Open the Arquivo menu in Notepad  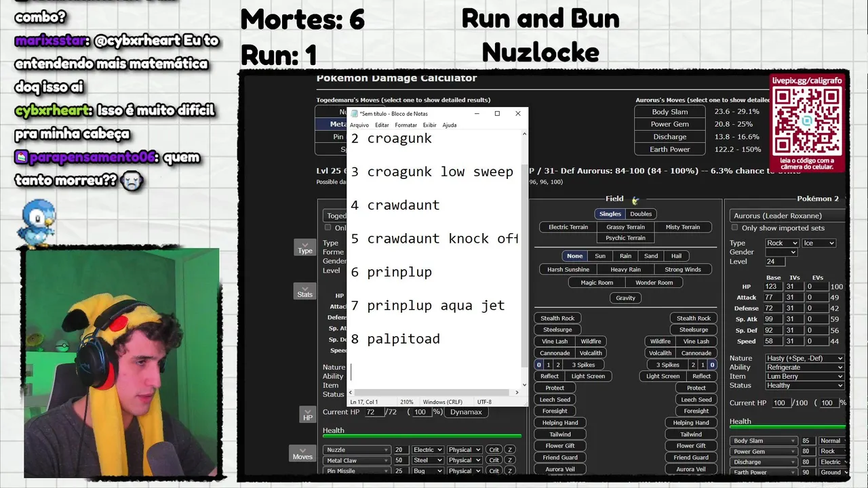coord(359,125)
